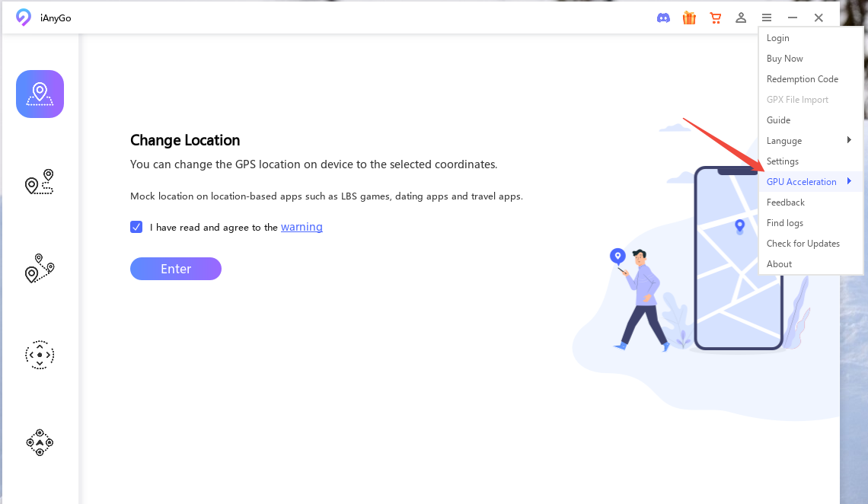Select the Change Location mode icon
The width and height of the screenshot is (868, 504).
click(40, 94)
